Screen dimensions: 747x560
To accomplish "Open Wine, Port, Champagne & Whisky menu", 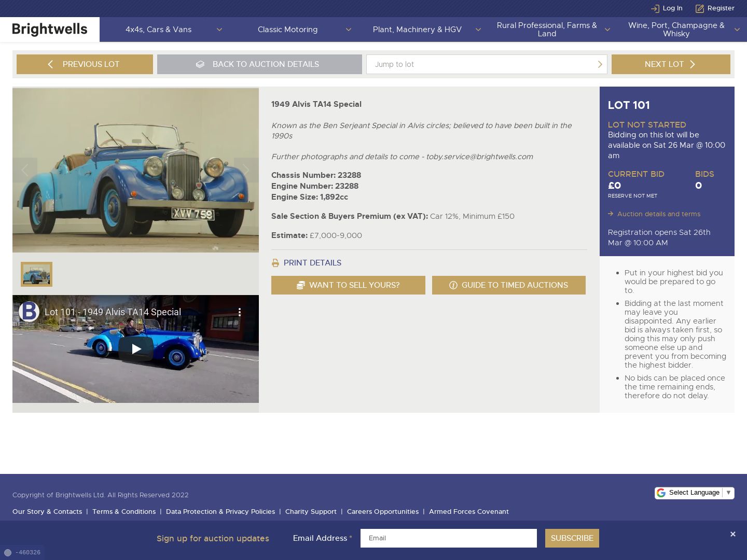I will (676, 30).
